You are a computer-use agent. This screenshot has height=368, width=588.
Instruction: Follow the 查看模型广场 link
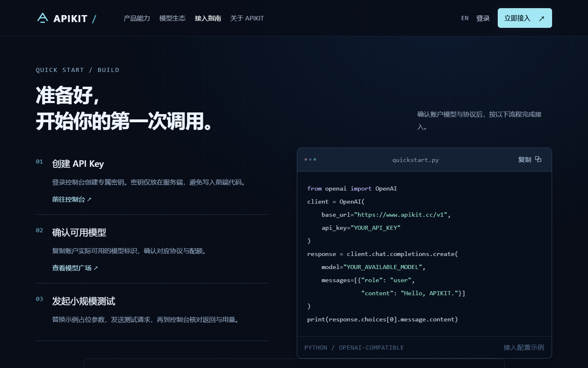tap(75, 268)
